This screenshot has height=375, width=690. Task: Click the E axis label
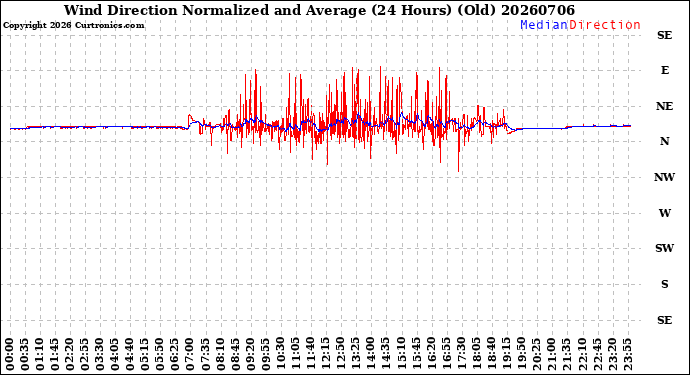click(665, 70)
